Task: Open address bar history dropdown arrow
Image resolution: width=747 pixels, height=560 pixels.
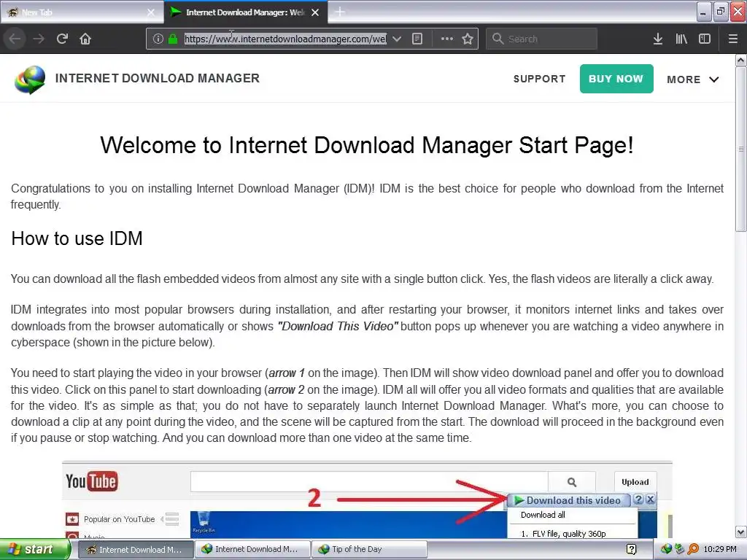Action: coord(396,39)
